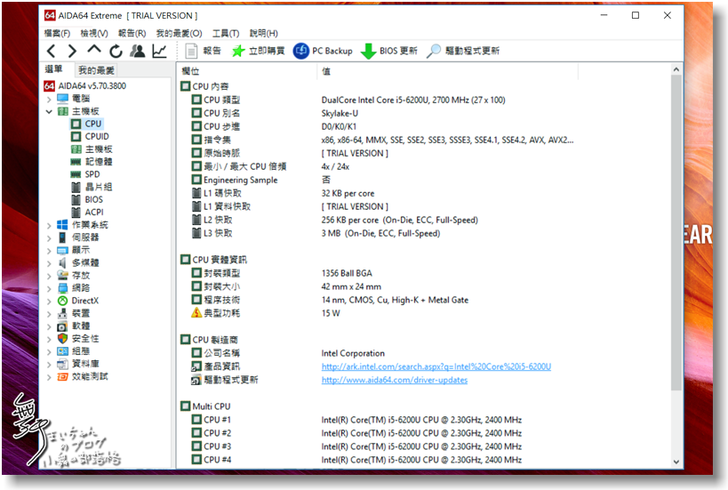Collapse the 主機板 tree node
The width and height of the screenshot is (728, 490).
pos(50,112)
